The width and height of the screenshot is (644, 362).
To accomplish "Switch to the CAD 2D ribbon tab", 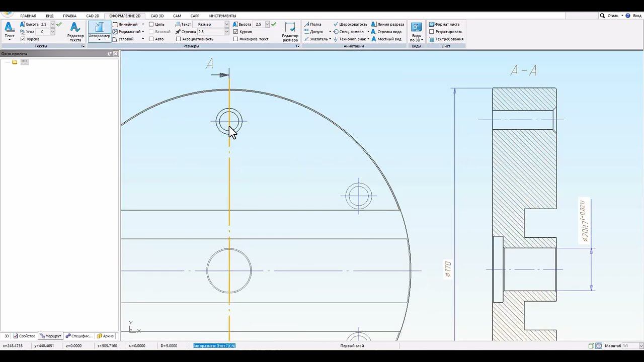I will [93, 16].
